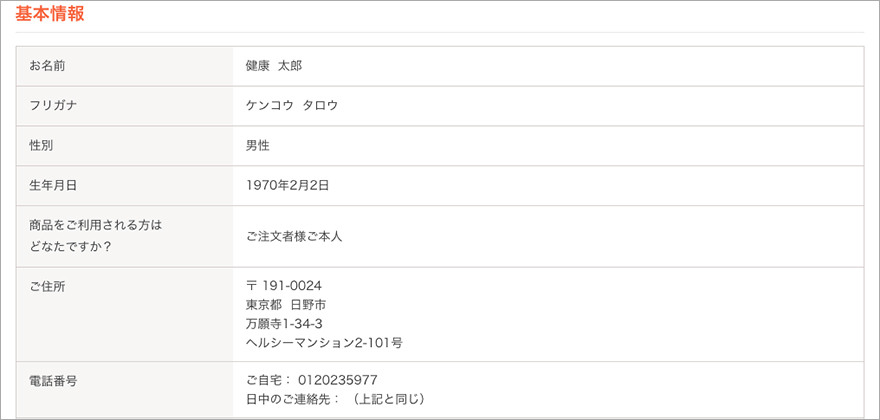
Task: Click the street address 万願寺1-34-3
Action: (x=284, y=324)
